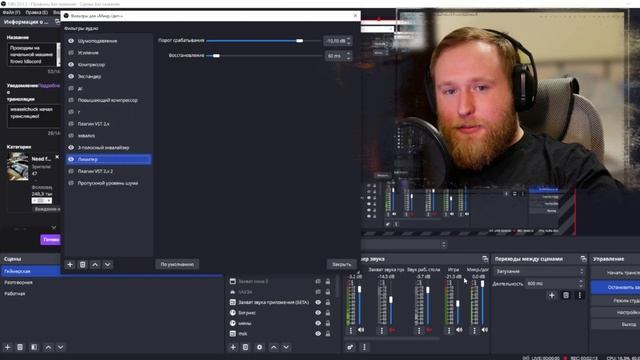Click the Начать трансляцию button
640x360 pixels.
(x=616, y=273)
